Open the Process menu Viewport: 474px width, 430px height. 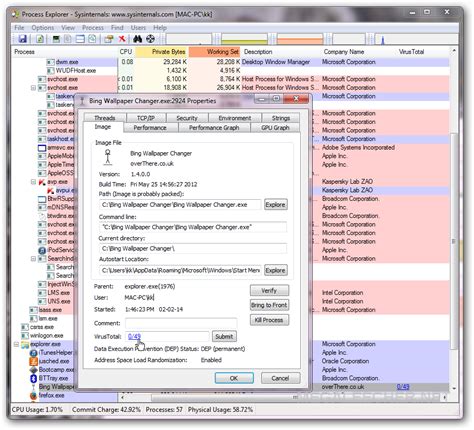[x=93, y=28]
